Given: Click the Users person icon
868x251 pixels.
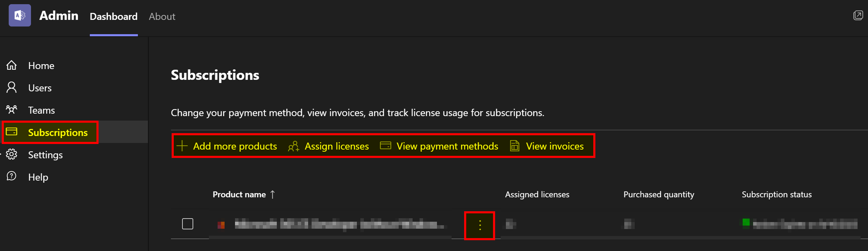Looking at the screenshot, I should pos(11,88).
